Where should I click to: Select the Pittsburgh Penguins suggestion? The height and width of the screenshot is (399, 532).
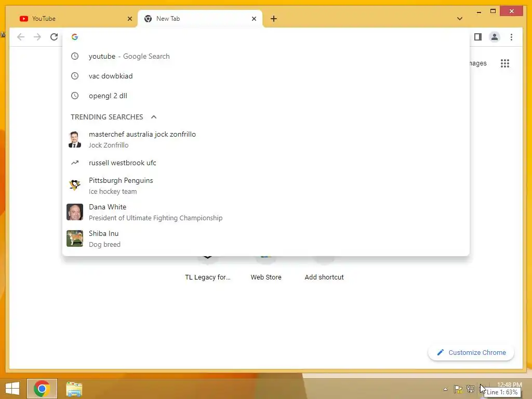pyautogui.click(x=266, y=185)
